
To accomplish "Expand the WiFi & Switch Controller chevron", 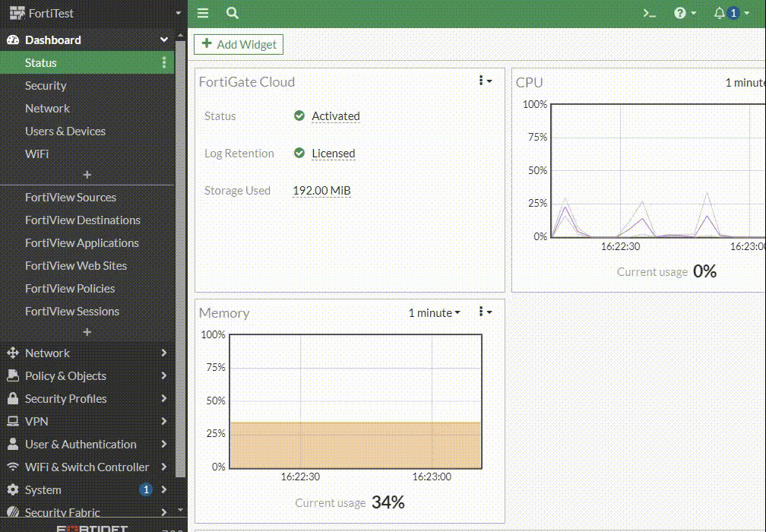I will point(164,467).
